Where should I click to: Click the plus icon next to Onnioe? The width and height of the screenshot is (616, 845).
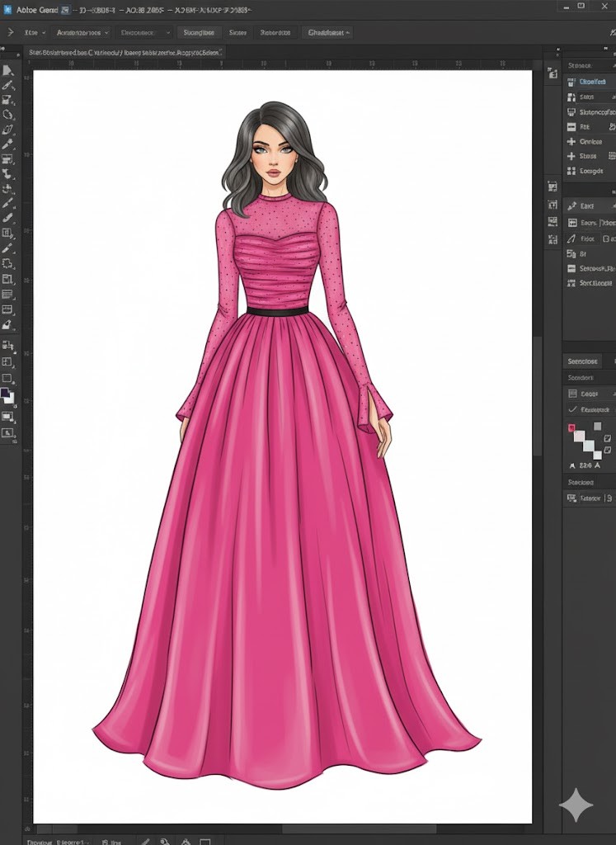(x=571, y=141)
